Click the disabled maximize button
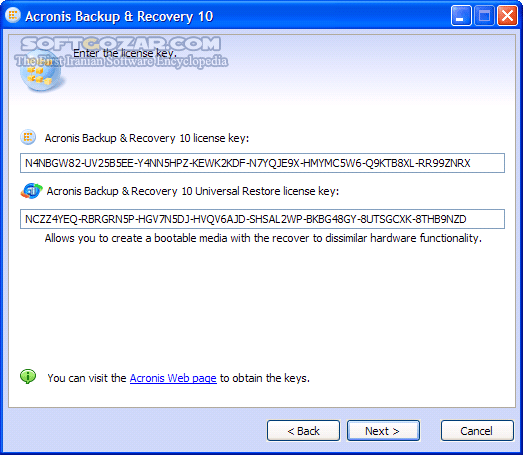 click(x=484, y=16)
